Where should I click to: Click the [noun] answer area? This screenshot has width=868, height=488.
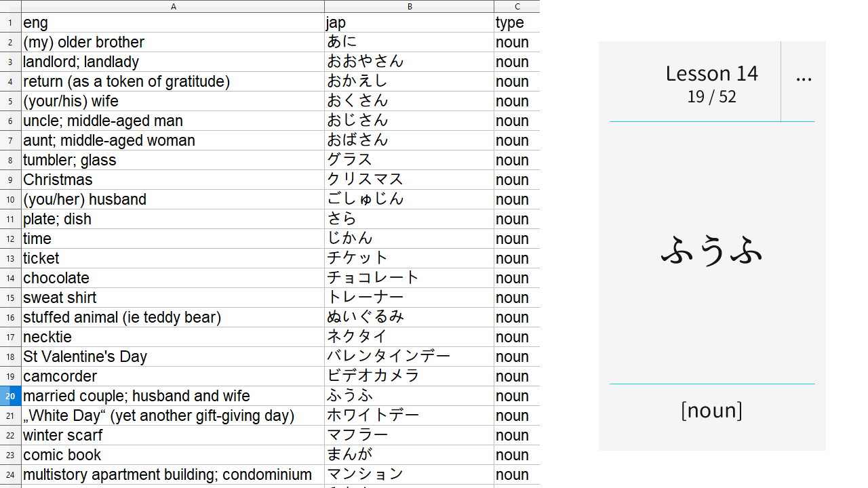point(711,410)
